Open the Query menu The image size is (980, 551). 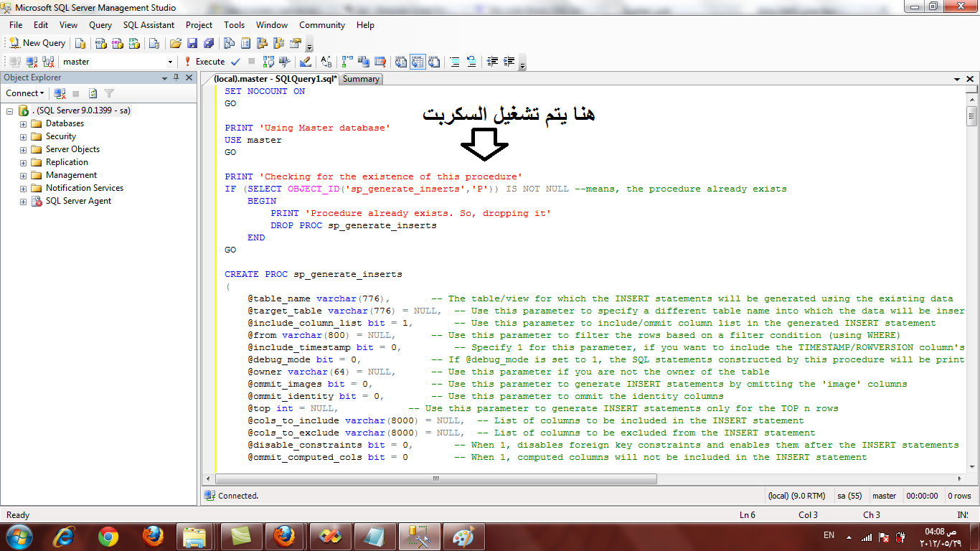coord(100,25)
